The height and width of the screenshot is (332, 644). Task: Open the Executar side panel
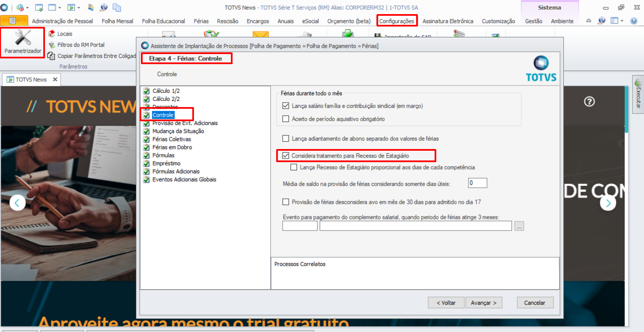pos(638,94)
